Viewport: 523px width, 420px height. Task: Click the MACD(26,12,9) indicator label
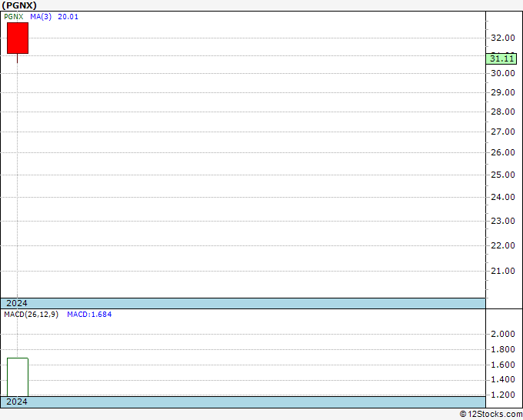(x=31, y=315)
